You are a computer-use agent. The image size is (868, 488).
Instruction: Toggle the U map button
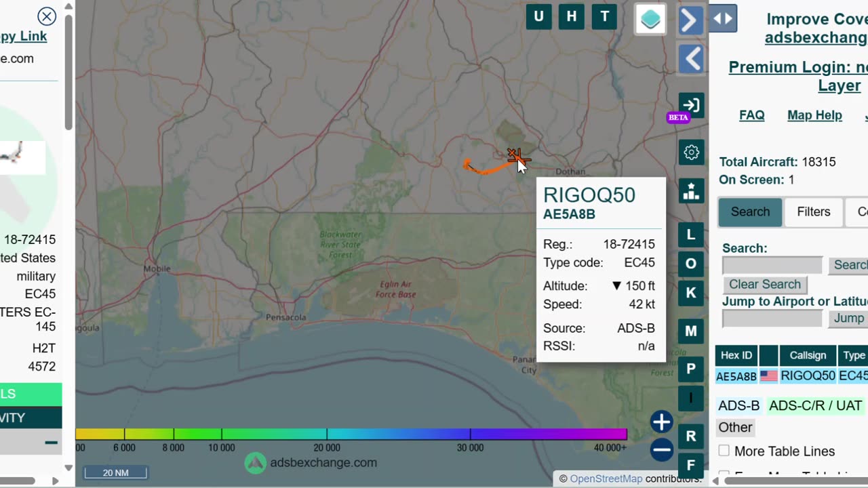click(x=538, y=17)
